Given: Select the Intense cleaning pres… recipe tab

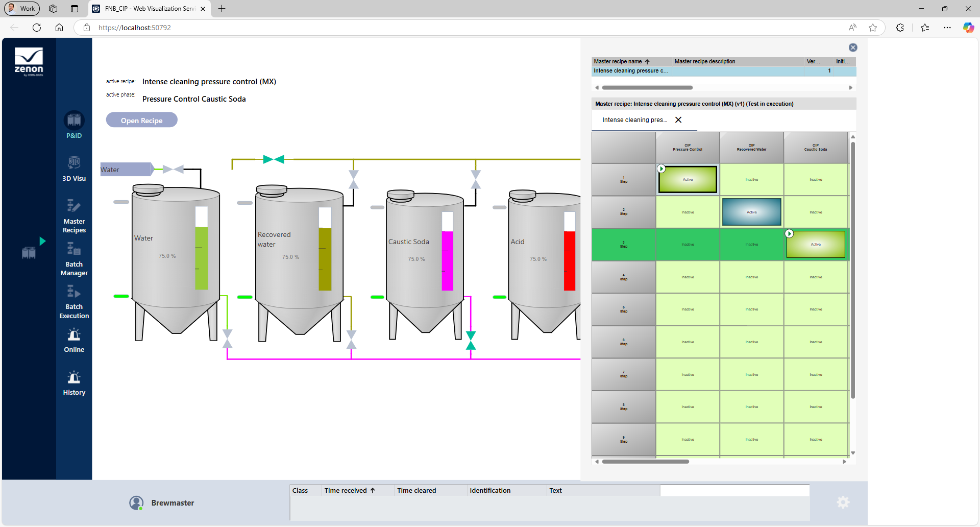Looking at the screenshot, I should (x=634, y=119).
